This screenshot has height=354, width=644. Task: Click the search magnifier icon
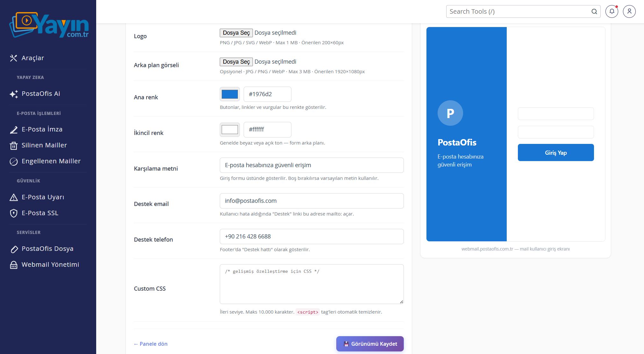tap(594, 11)
